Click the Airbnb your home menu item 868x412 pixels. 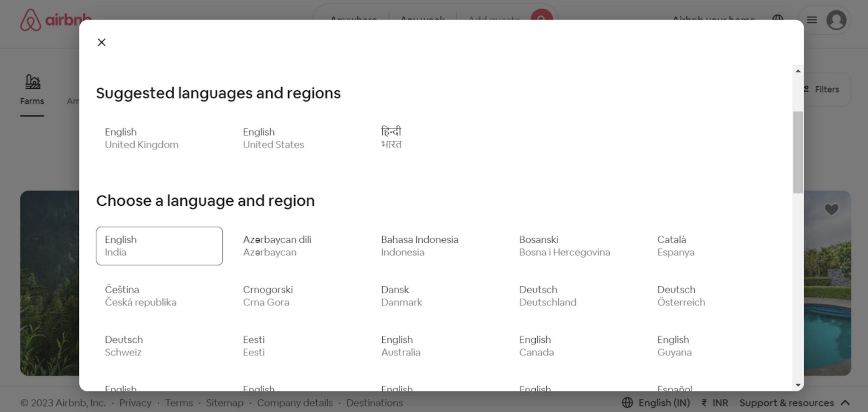(x=713, y=19)
